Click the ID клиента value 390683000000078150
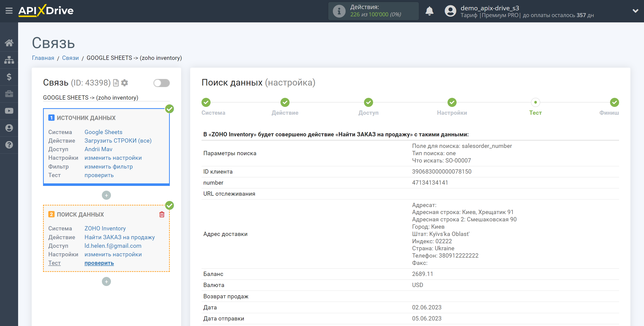The image size is (644, 326). [442, 172]
